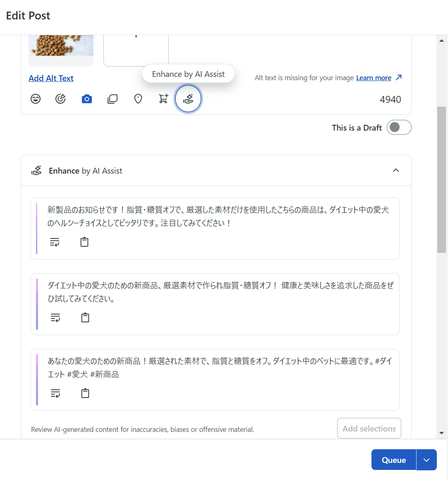Image resolution: width=448 pixels, height=479 pixels.
Task: Copy first AI suggestion to clipboard
Action: click(84, 242)
